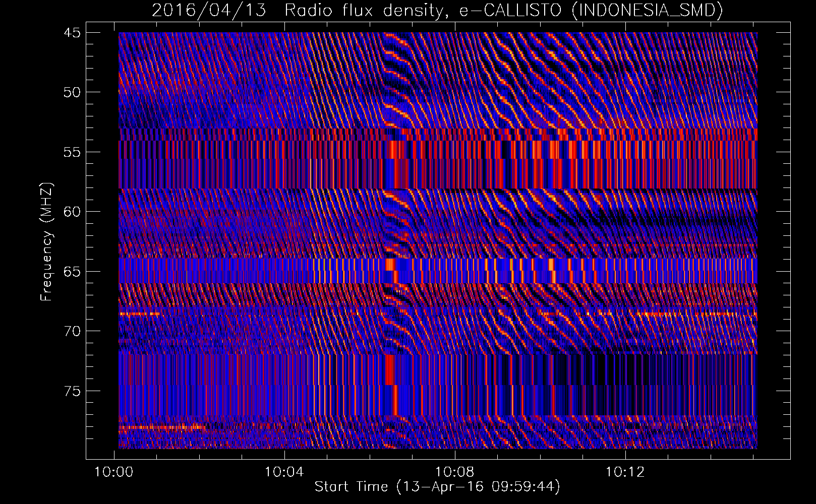
Task: Click the 45 frequency tick label
Action: click(72, 33)
